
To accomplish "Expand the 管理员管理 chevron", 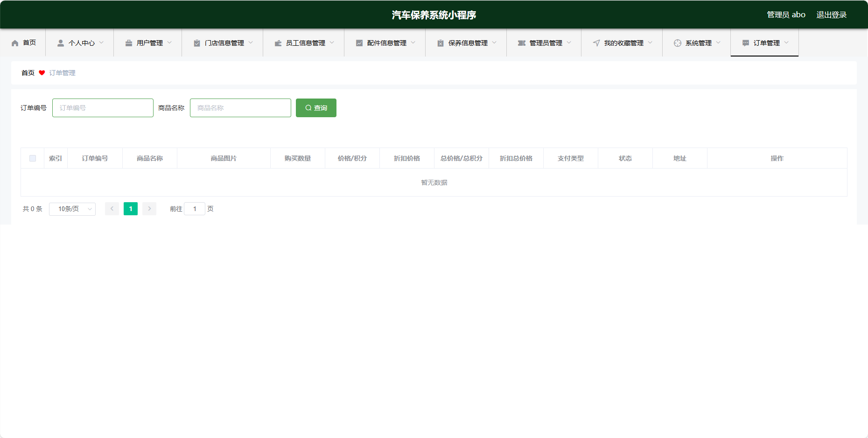I will (569, 42).
